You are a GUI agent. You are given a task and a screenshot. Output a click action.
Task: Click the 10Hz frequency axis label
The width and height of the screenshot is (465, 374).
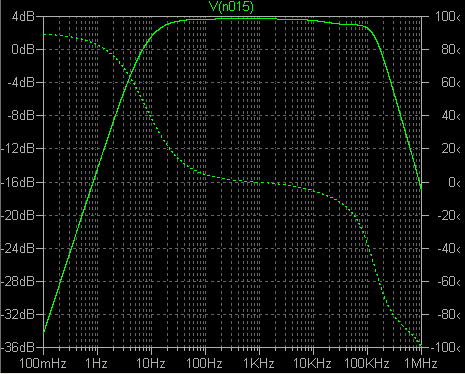tap(151, 363)
